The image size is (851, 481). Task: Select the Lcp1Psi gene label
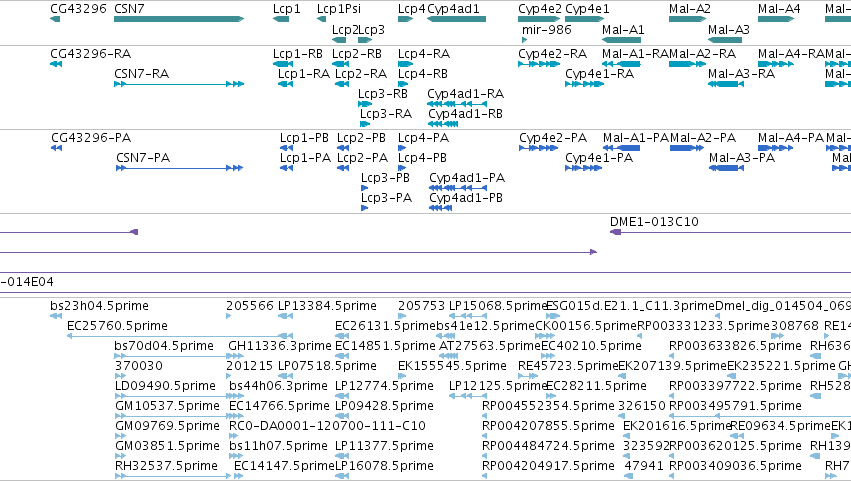coord(339,9)
